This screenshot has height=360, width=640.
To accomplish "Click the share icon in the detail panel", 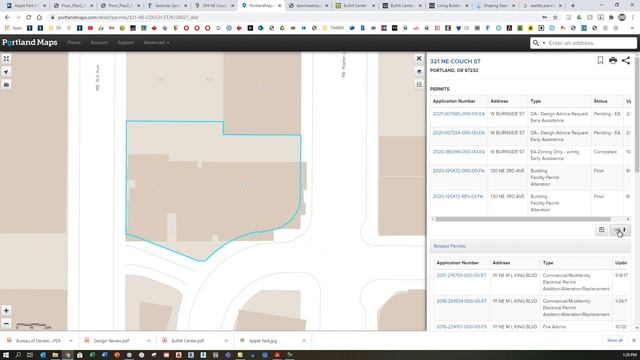I will click(626, 60).
